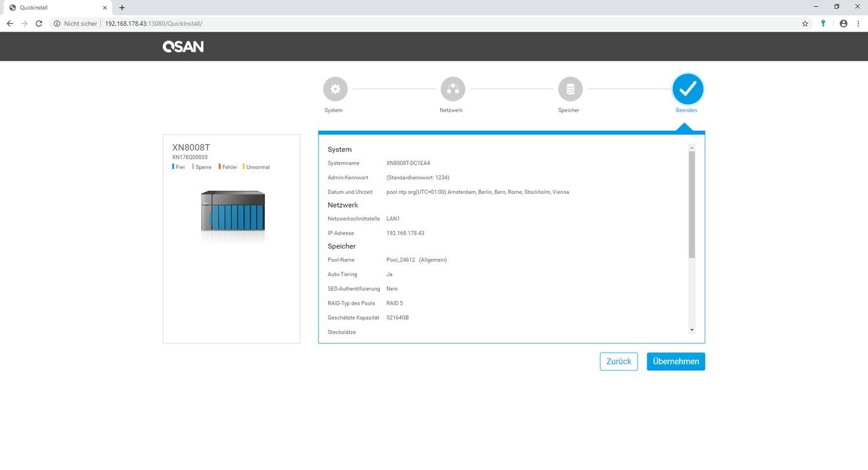Click the 'Fehler' legend entry
Image resolution: width=868 pixels, height=470 pixels.
point(228,167)
